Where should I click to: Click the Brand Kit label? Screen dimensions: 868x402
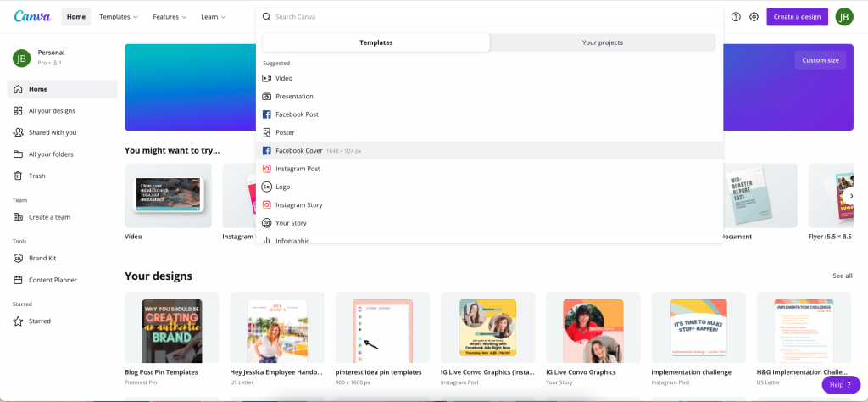tap(42, 258)
